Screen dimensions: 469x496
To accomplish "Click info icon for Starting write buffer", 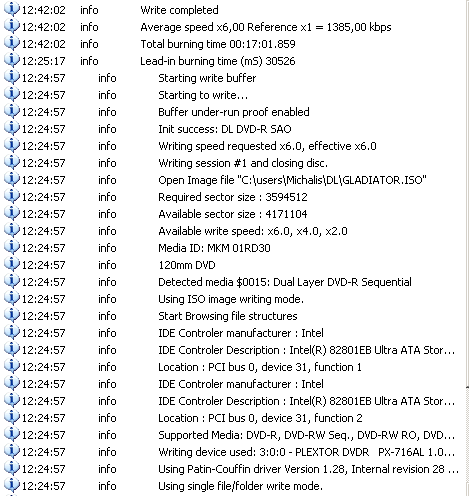I will 12,77.
